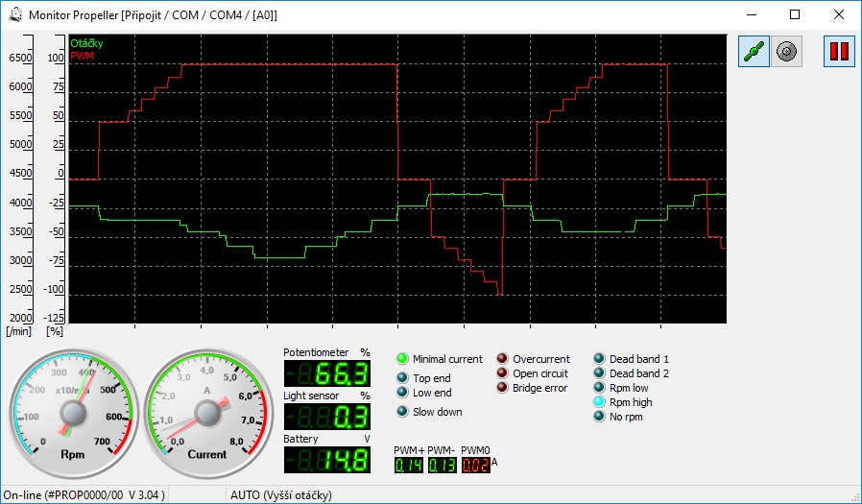The height and width of the screenshot is (504, 862).
Task: Click the PWM+ 0.14 readout
Action: coord(409,465)
